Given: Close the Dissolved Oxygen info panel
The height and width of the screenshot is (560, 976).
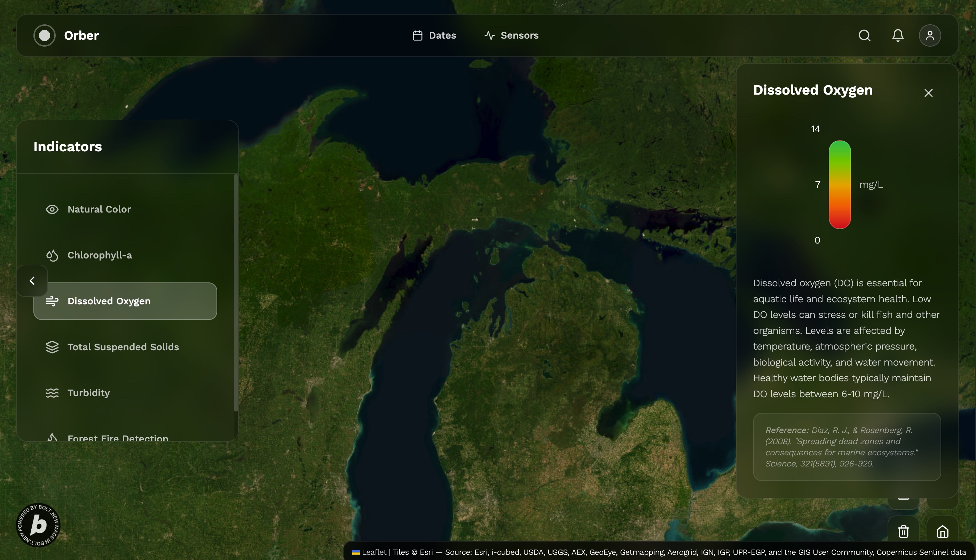Looking at the screenshot, I should point(928,93).
